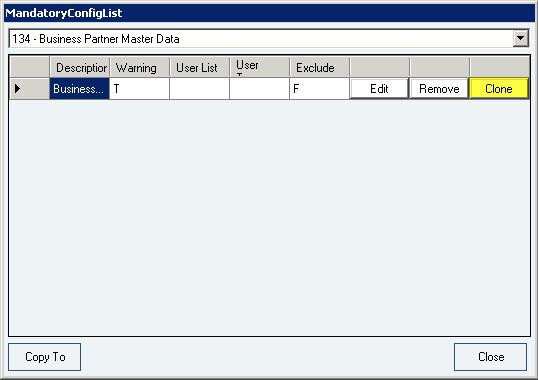This screenshot has height=380, width=538.
Task: Click the Edit button in the Business row
Action: [379, 89]
